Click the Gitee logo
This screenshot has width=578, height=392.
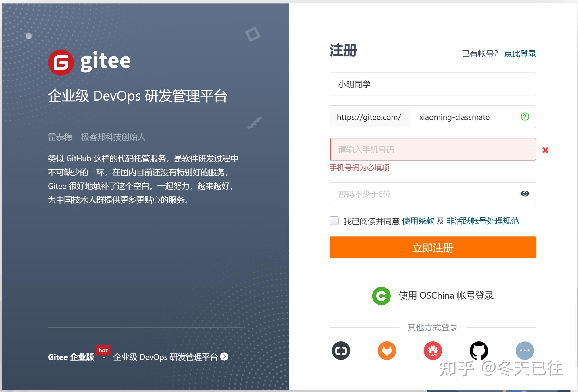pos(89,61)
